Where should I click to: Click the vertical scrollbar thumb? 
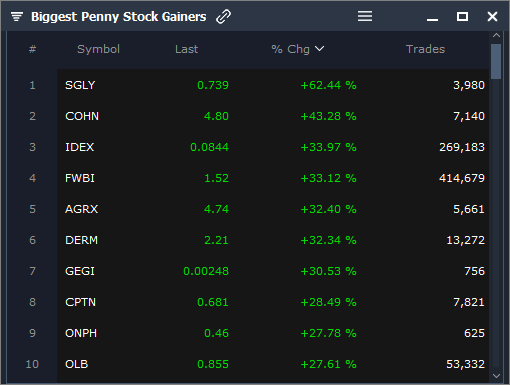[496, 61]
